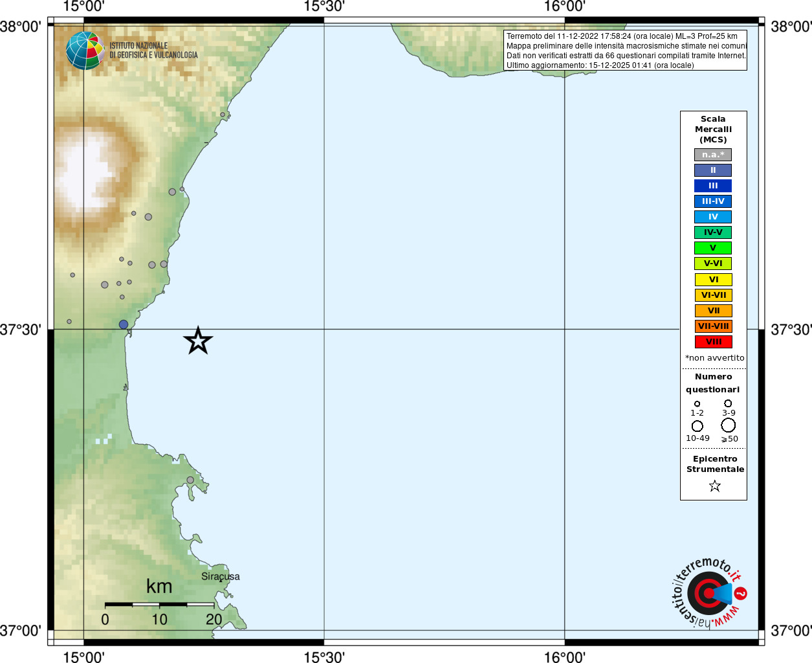Click the star under Epicentro Strumentale legend
This screenshot has height=663, width=812.
(x=714, y=486)
